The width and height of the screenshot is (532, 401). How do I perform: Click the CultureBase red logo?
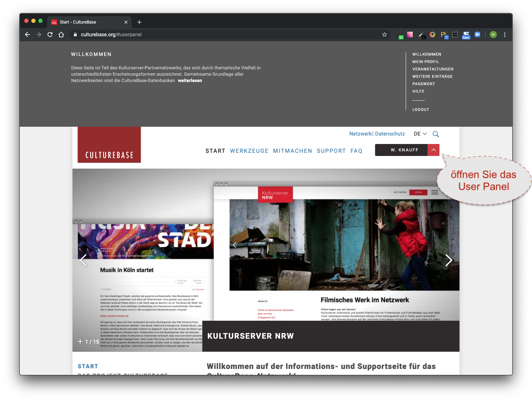click(109, 145)
